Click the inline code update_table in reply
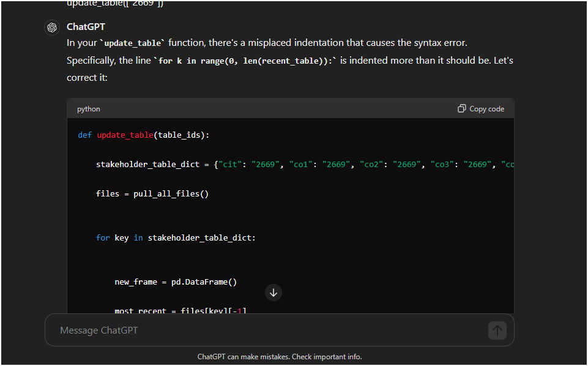This screenshot has height=366, width=588. 132,43
